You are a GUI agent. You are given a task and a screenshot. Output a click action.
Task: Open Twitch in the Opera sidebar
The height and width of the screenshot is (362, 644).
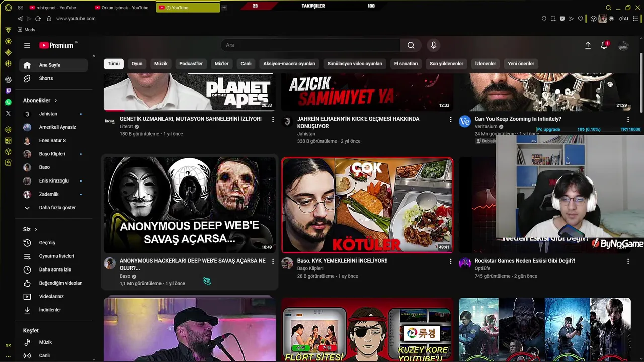pyautogui.click(x=8, y=91)
